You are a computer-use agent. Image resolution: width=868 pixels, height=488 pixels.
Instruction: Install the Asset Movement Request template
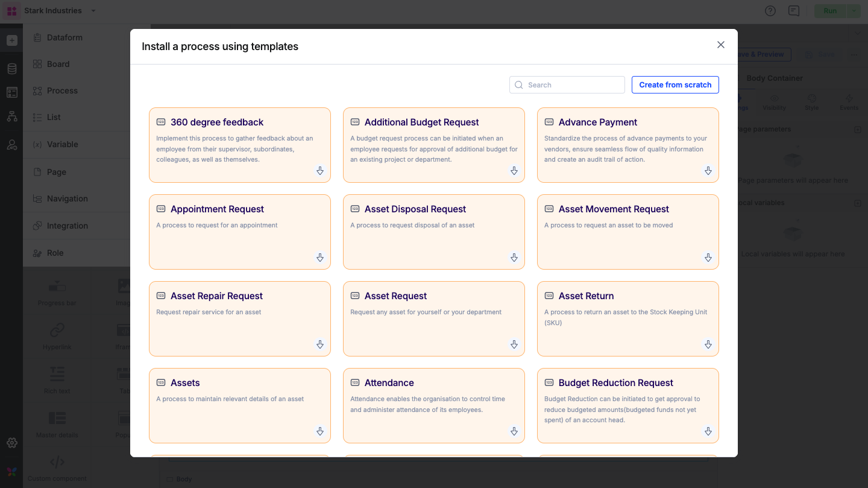point(708,258)
